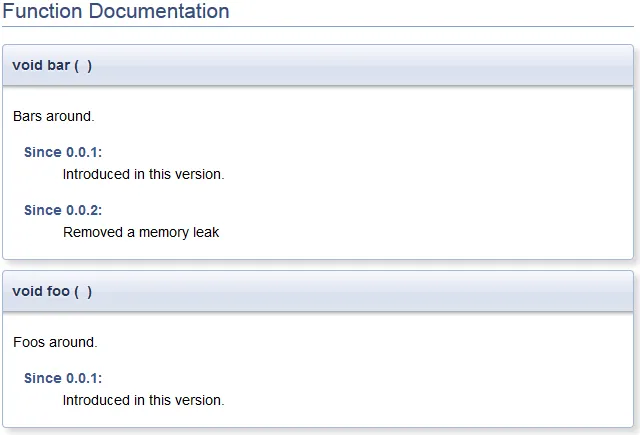Click the Function Documentation heading
640x435 pixels.
pyautogui.click(x=116, y=11)
